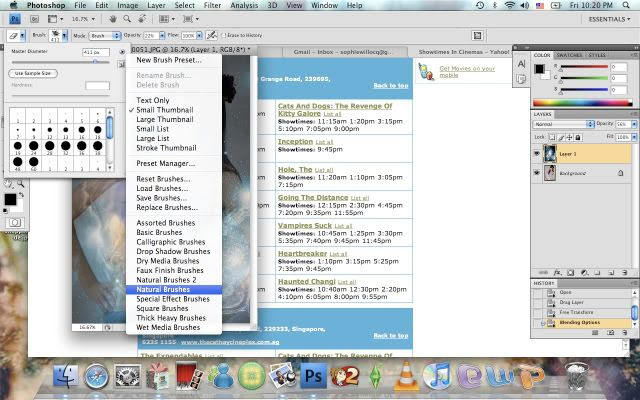Toggle lock all icon in Layers
Image resolution: width=640 pixels, height=400 pixels.
coord(578,138)
